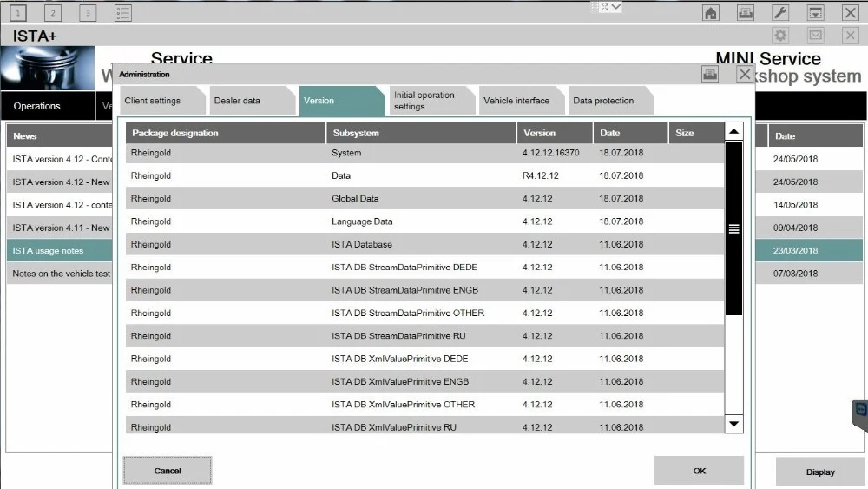
Task: Select the R4.12.12 version cell
Action: (540, 175)
